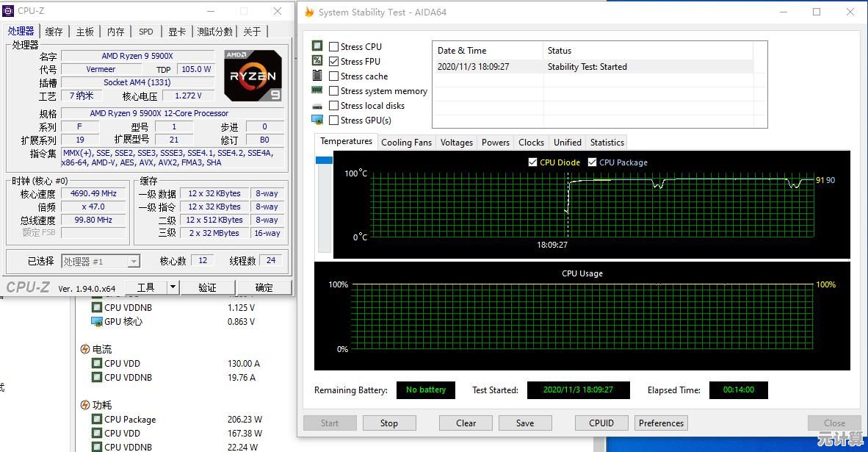Click the Stress cache chip icon
The height and width of the screenshot is (452, 868).
(x=317, y=76)
